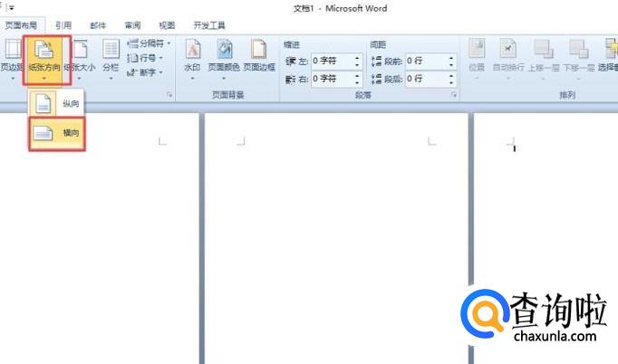Open the 段落 dialog launcher
This screenshot has height=364, width=618.
tap(454, 95)
